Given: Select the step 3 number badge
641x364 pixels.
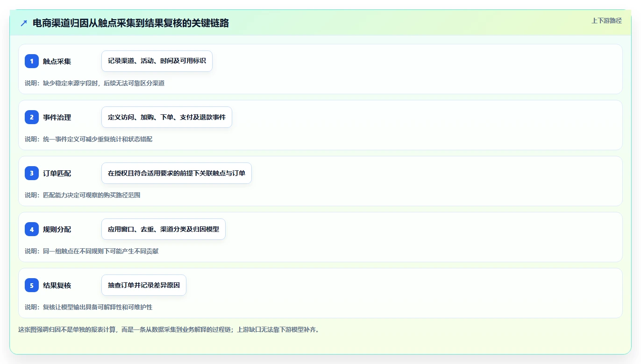Looking at the screenshot, I should coord(32,173).
